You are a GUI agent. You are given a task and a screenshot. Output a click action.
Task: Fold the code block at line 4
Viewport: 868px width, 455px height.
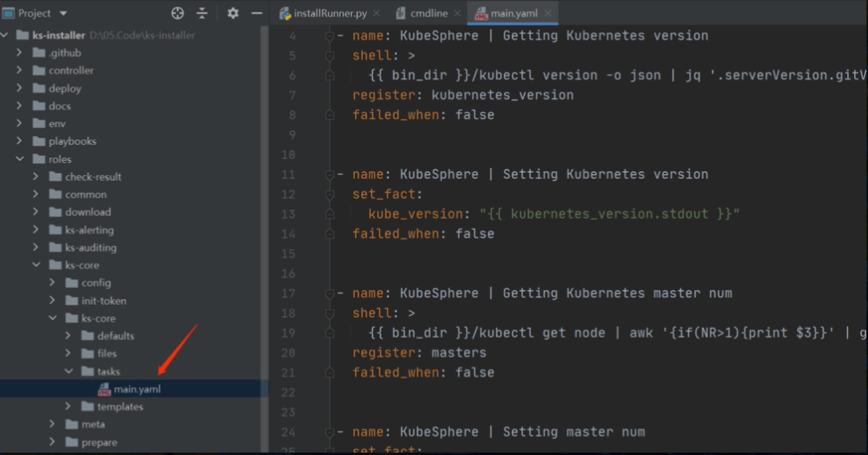pos(330,36)
